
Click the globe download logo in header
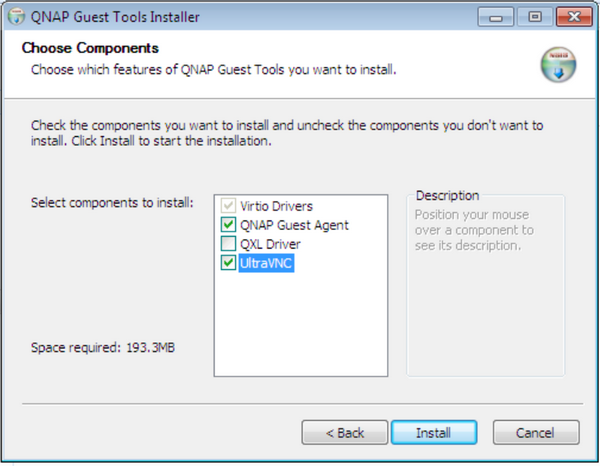[x=558, y=65]
